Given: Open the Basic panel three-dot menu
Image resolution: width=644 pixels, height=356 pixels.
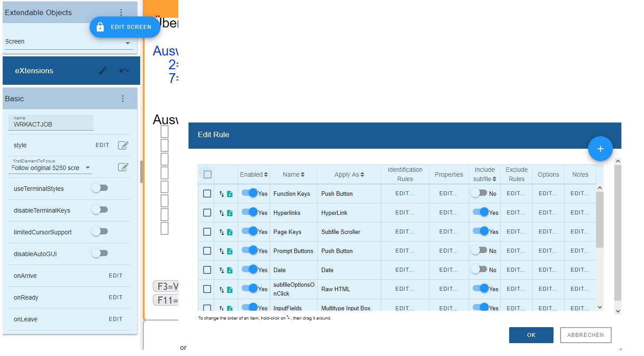Looking at the screenshot, I should 123,99.
